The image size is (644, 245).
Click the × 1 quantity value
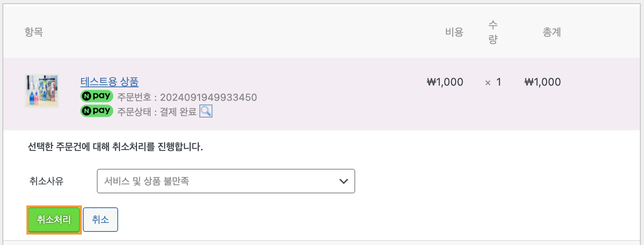click(493, 82)
